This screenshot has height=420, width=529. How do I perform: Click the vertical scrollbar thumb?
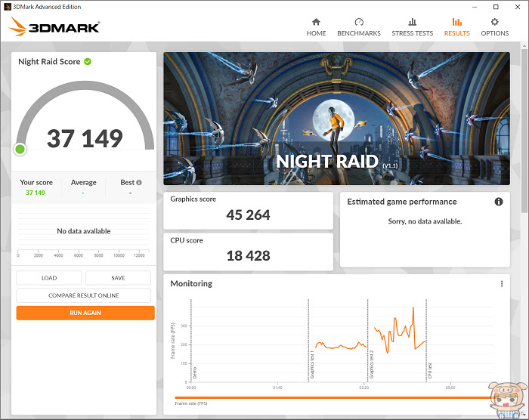[x=524, y=130]
